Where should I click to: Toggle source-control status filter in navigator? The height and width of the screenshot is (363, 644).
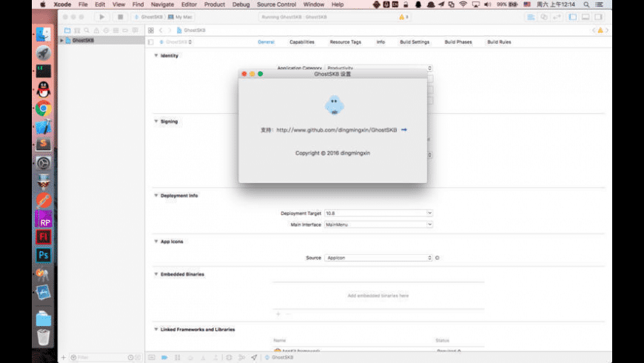point(138,357)
